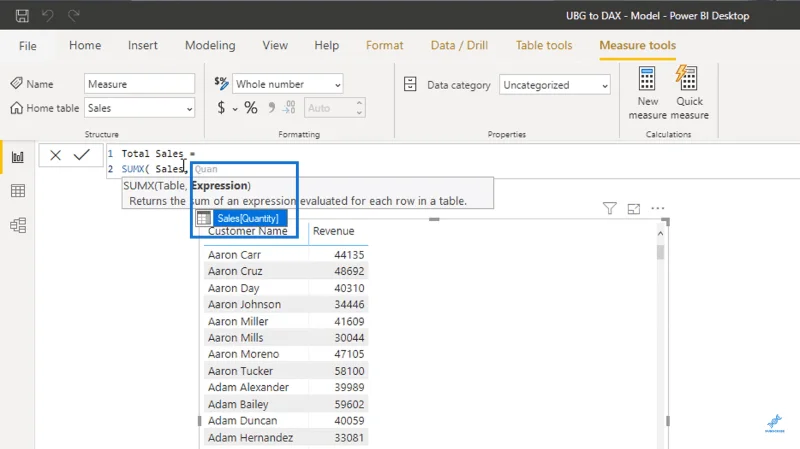This screenshot has width=800, height=449.
Task: Select the Adam Duncan row
Action: (286, 420)
